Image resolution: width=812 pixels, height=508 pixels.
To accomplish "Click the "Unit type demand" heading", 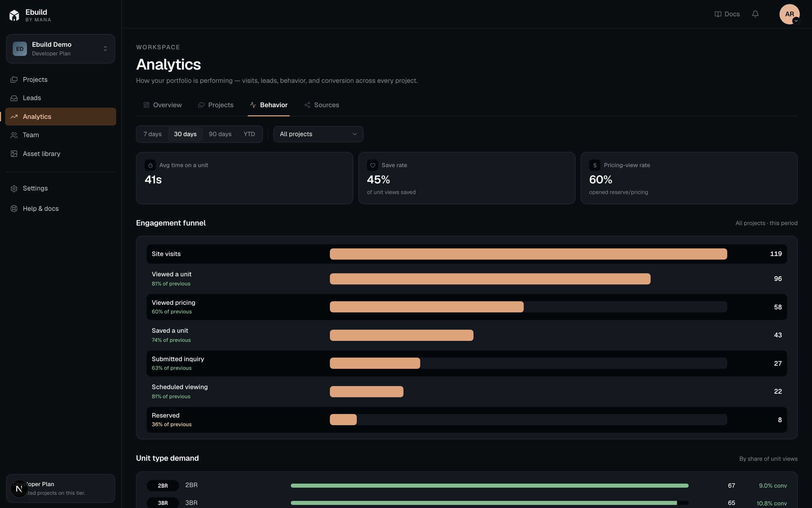I will coord(167,458).
